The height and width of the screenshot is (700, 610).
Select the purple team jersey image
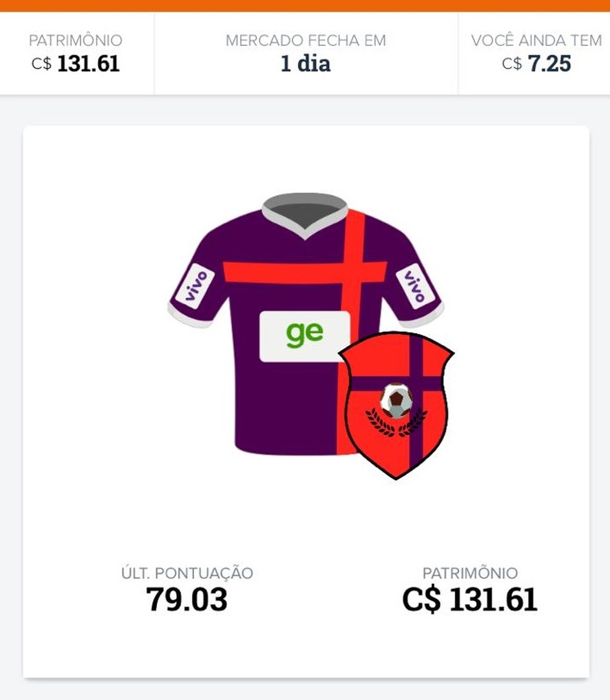pos(306,325)
